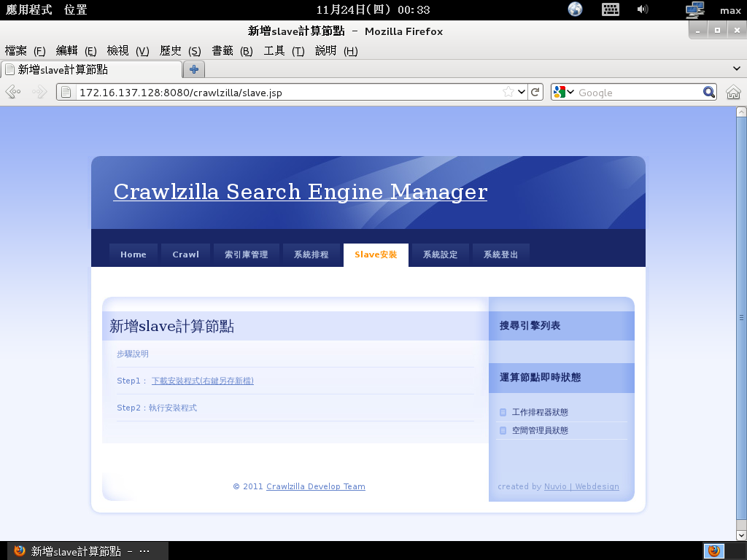Click the vertical page scrollbar
The height and width of the screenshot is (560, 747).
(x=741, y=317)
